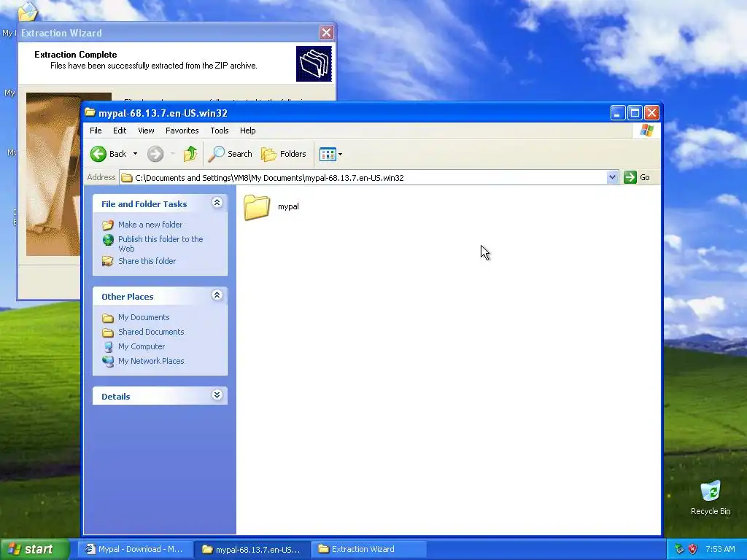Click the My Network Places icon

(108, 361)
